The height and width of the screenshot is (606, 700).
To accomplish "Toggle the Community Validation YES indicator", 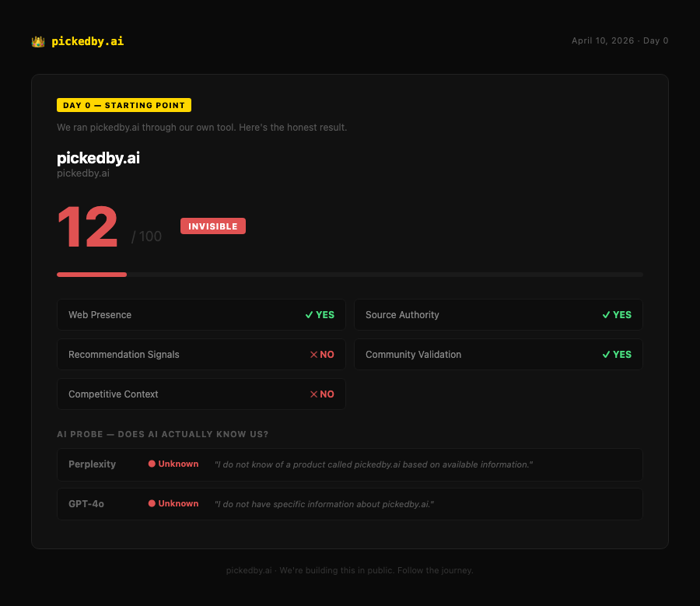I will pyautogui.click(x=618, y=354).
